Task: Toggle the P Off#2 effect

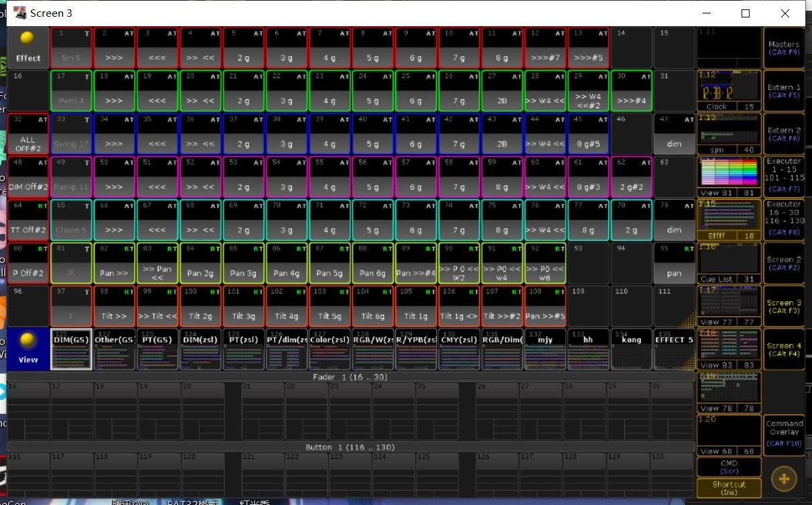Action: tap(28, 264)
